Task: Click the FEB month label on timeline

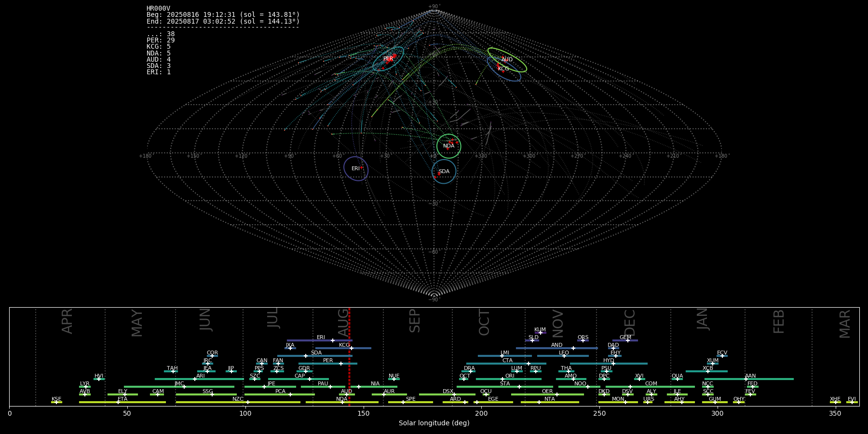Action: 779,322
